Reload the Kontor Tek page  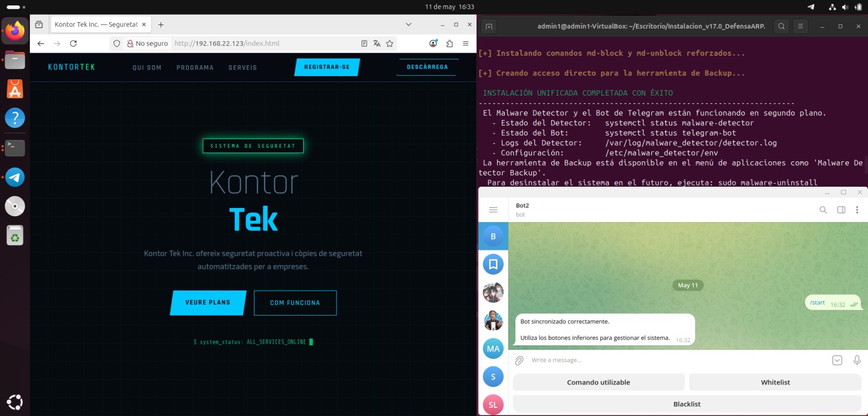(73, 43)
